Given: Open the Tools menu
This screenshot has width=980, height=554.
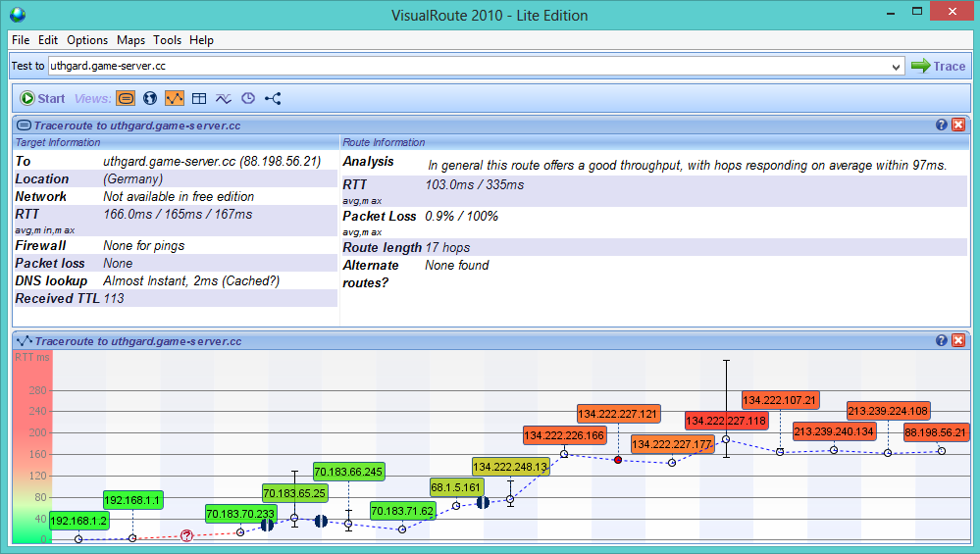Looking at the screenshot, I should coord(168,40).
